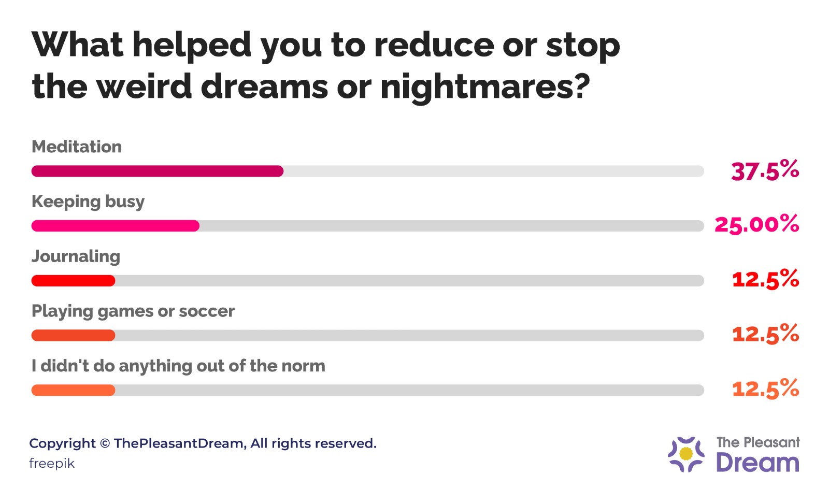Select the Playing games or soccer label
The height and width of the screenshot is (504, 829).
133,311
